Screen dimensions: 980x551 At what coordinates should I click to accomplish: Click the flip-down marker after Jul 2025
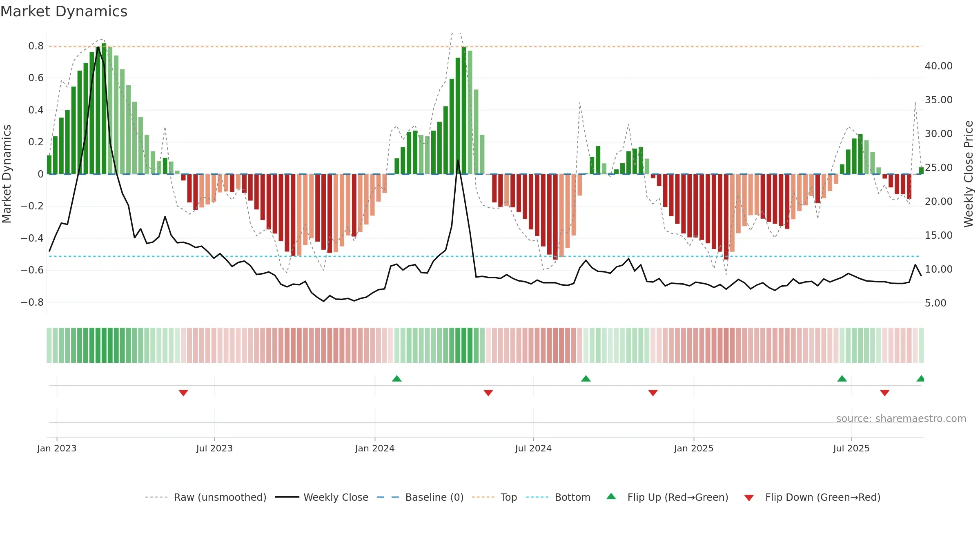(x=885, y=393)
